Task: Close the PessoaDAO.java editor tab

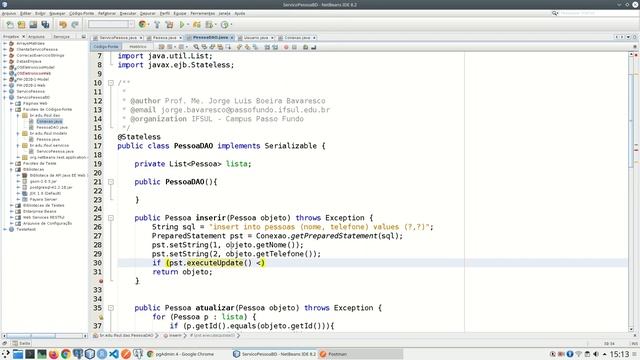Action: coord(232,38)
